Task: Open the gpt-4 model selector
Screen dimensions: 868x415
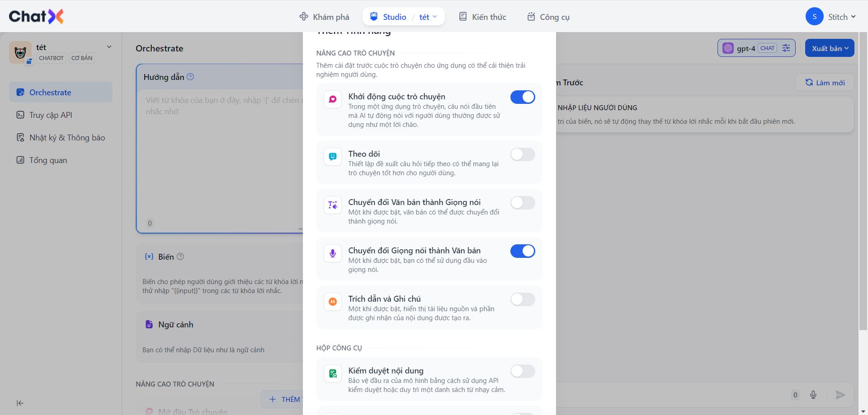Action: coord(756,48)
